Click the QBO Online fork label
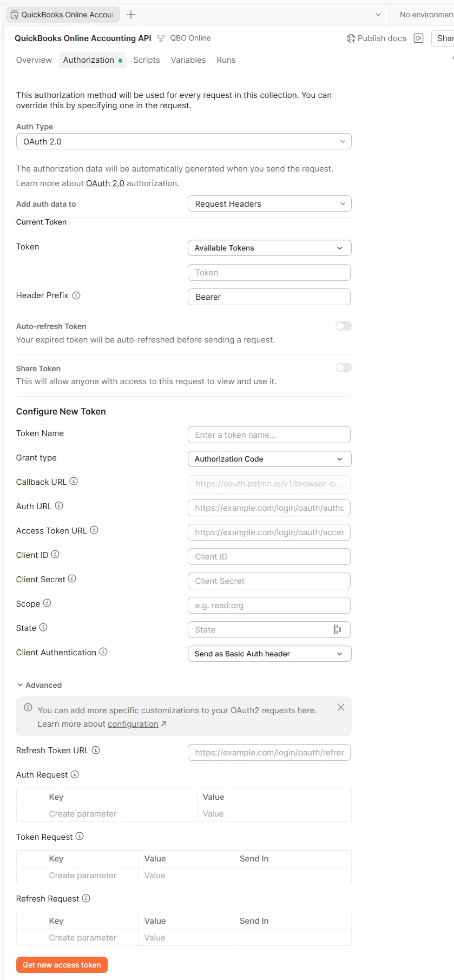The height and width of the screenshot is (980, 454). [x=190, y=38]
